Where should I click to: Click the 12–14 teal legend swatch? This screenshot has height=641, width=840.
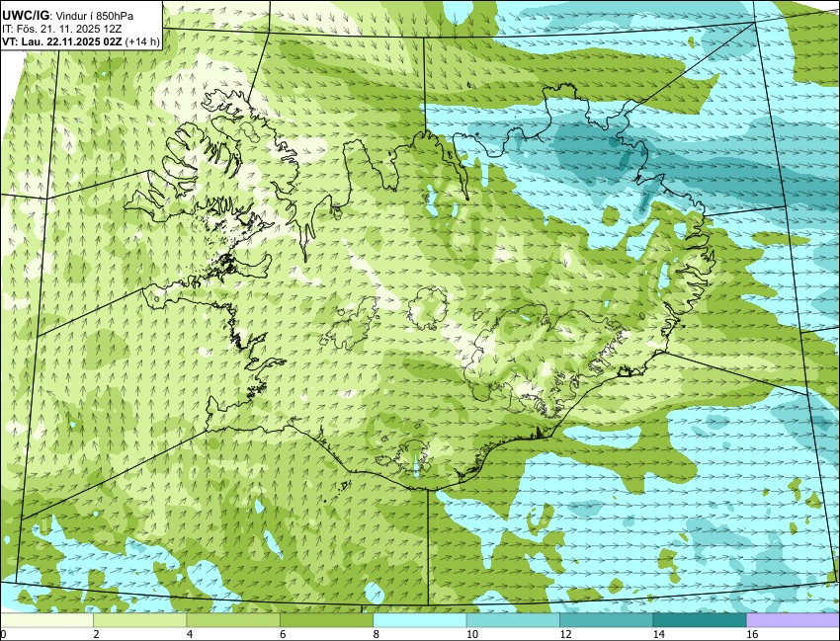click(606, 620)
